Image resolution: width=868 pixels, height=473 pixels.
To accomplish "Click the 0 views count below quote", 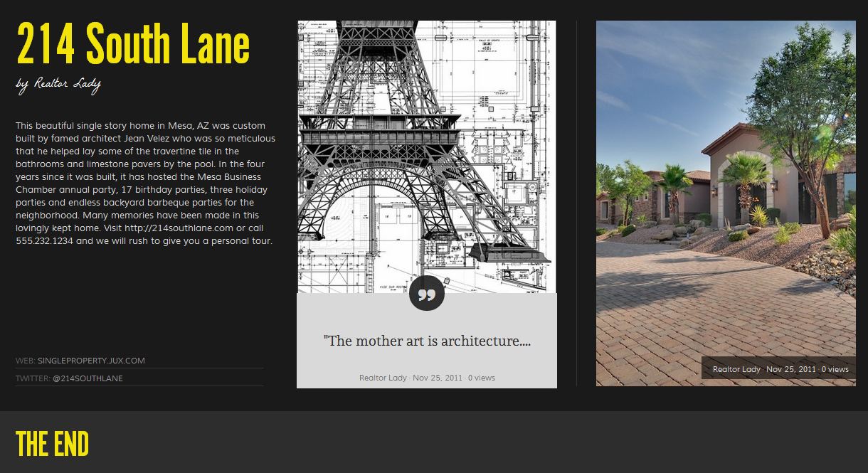I will pos(481,378).
